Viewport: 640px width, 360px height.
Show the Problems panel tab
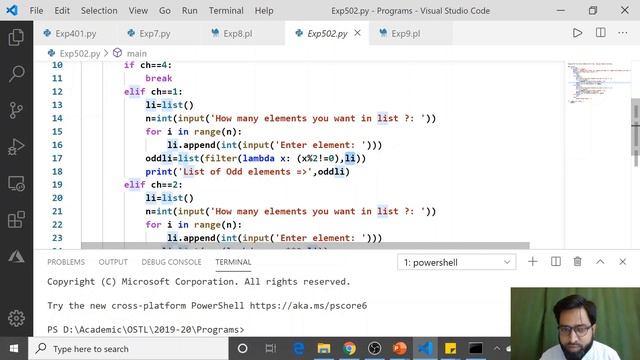click(66, 262)
